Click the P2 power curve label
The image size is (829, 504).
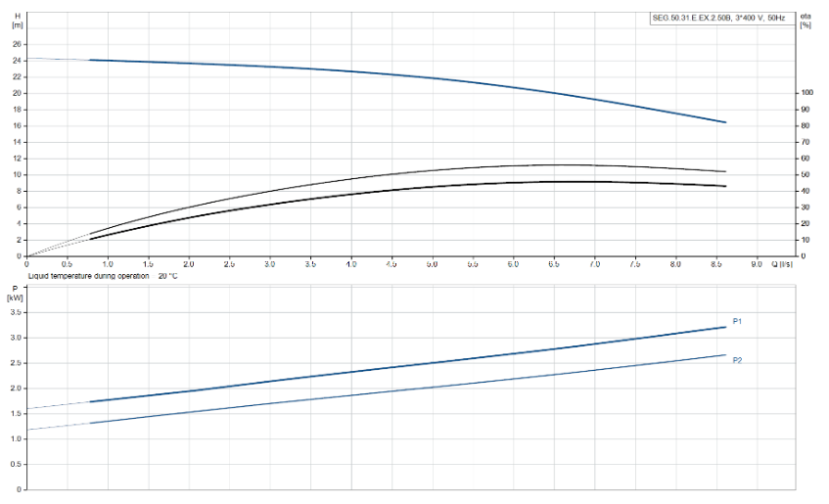click(x=737, y=360)
